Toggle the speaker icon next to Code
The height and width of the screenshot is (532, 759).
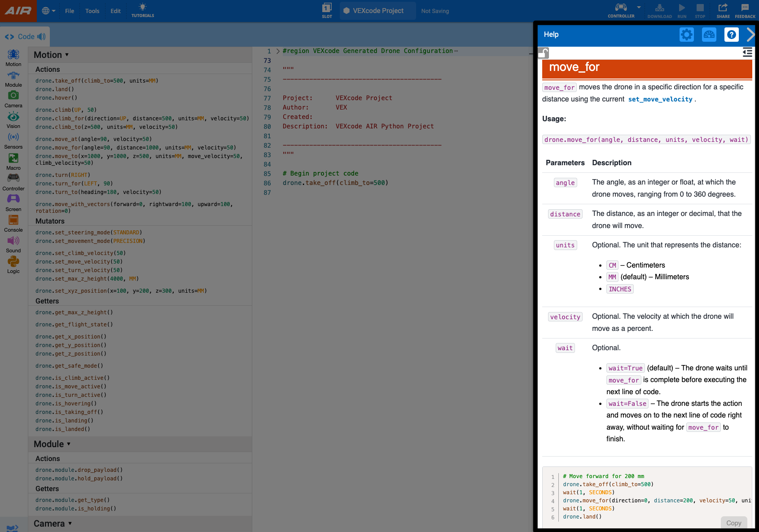[x=41, y=36]
